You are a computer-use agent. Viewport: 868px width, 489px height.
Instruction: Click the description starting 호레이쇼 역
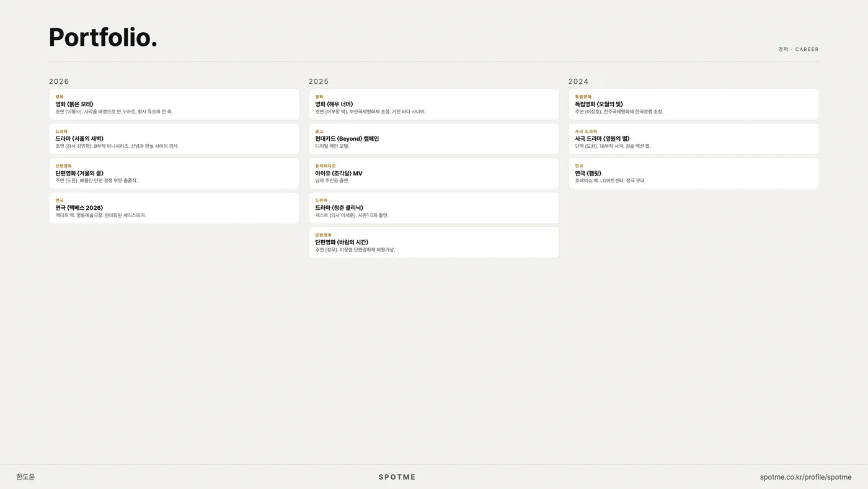[611, 181]
